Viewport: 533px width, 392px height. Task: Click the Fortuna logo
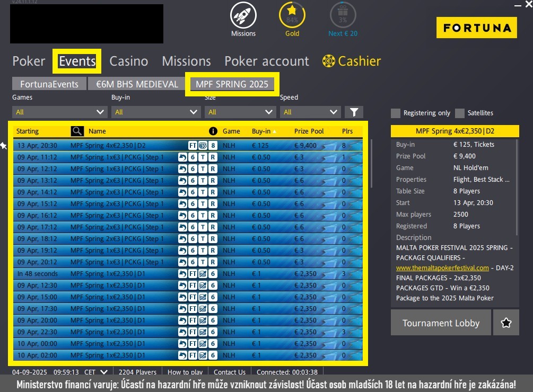[477, 28]
